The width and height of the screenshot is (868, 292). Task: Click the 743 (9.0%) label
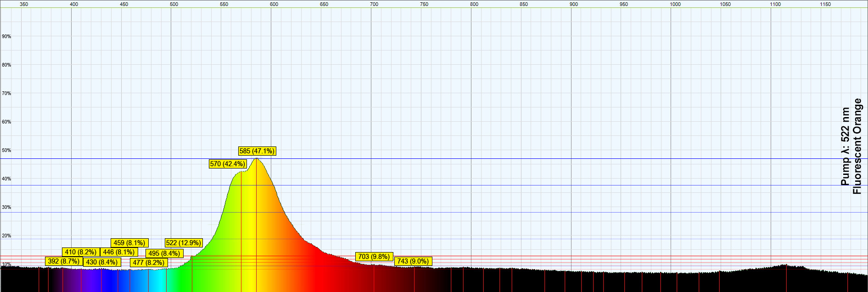point(413,261)
